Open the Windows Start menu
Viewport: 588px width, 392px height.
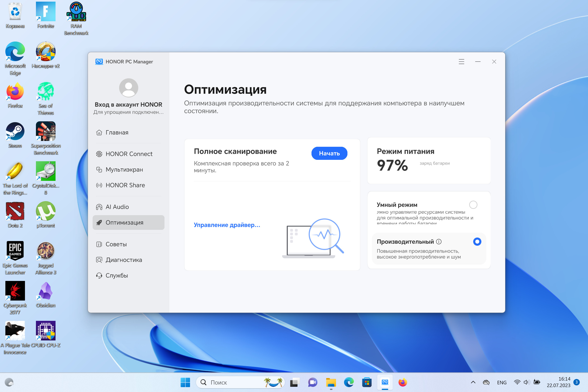(185, 382)
